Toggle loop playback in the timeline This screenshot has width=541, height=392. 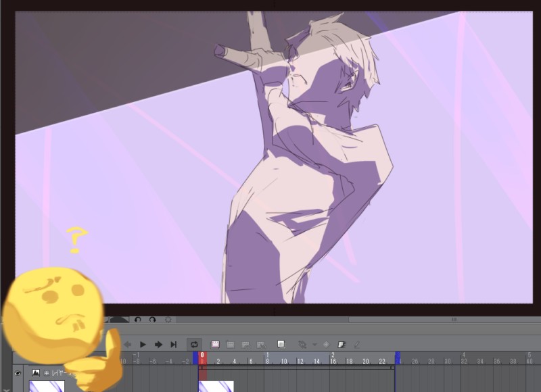[x=194, y=345]
